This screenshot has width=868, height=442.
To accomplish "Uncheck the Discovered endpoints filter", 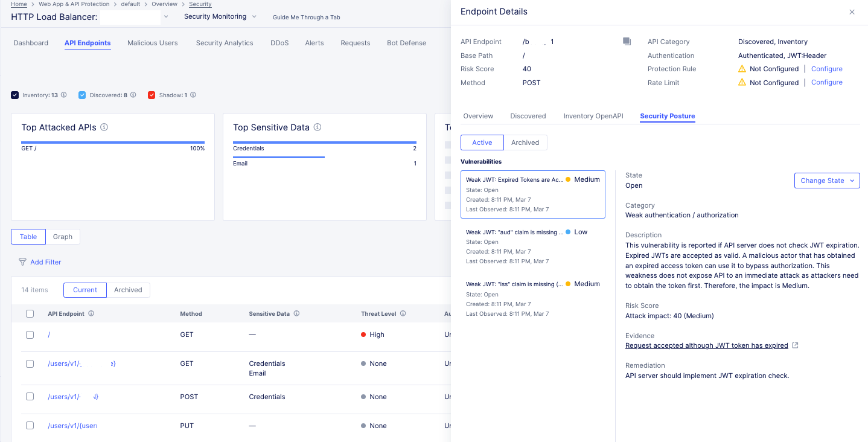I will coord(81,95).
